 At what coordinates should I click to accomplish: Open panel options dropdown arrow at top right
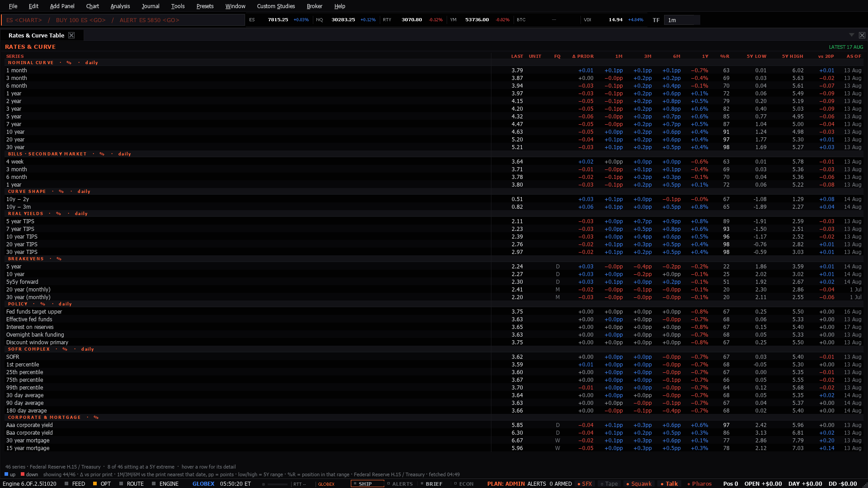coord(852,35)
